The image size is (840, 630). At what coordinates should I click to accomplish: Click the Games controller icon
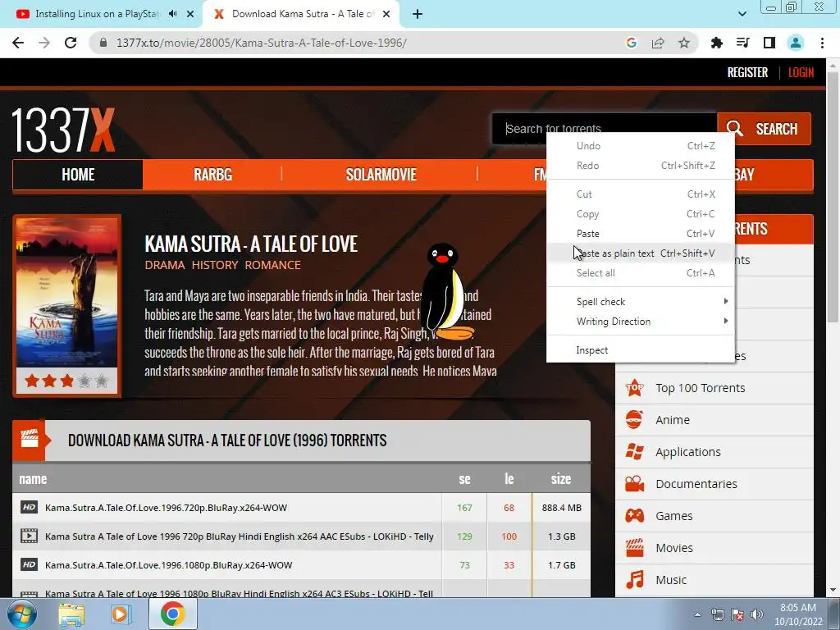point(635,516)
